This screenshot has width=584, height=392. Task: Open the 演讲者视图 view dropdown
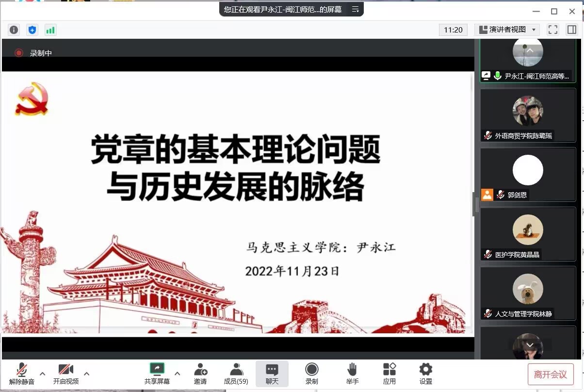(x=507, y=30)
